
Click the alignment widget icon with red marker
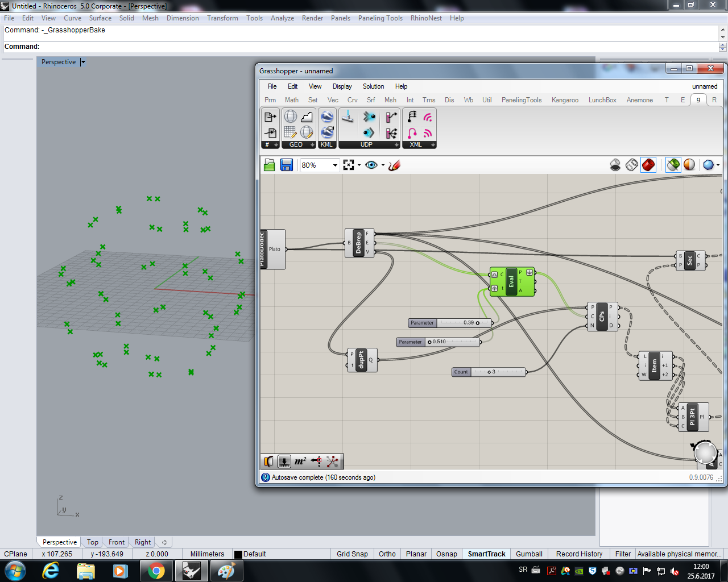316,462
